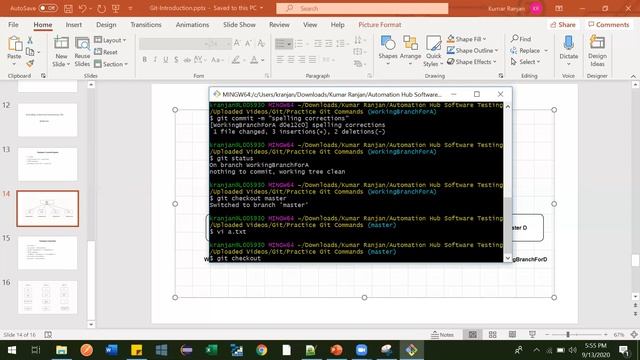The image size is (640, 360).
Task: Click Find in Editing group
Action: 521,39
